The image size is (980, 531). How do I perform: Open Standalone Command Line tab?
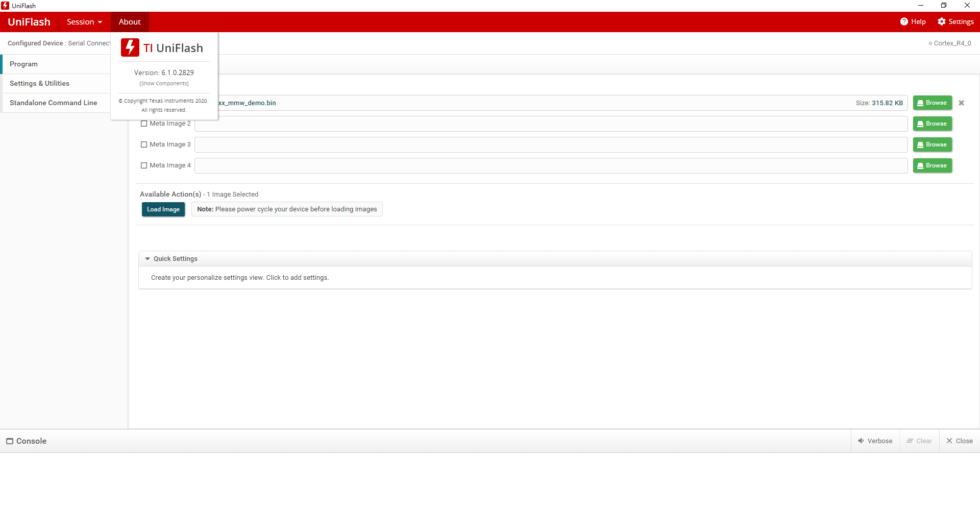[56, 103]
